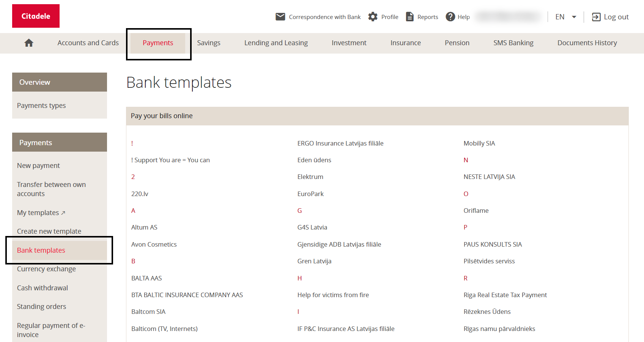
Task: Start a New payment from sidebar
Action: [x=38, y=165]
